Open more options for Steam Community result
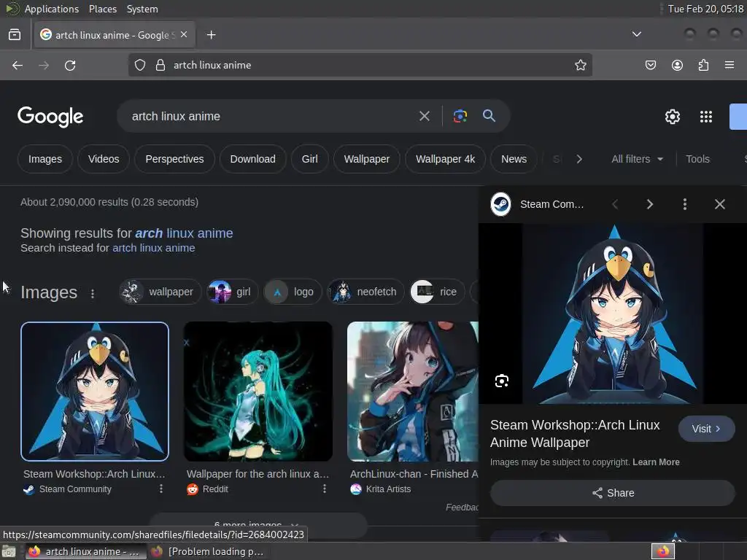This screenshot has height=560, width=747. (x=161, y=489)
